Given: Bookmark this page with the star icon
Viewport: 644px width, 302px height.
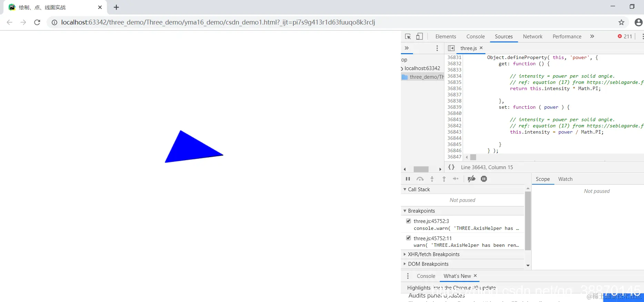Looking at the screenshot, I should pyautogui.click(x=621, y=22).
